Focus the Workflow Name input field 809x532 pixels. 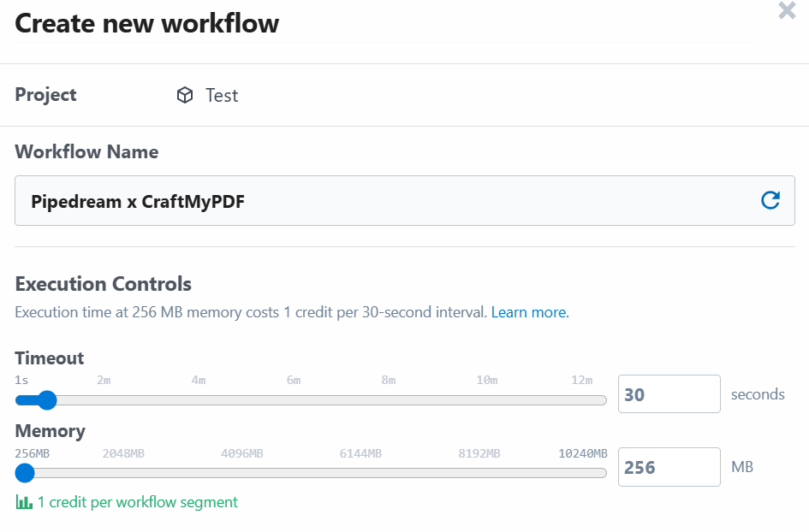click(385, 201)
